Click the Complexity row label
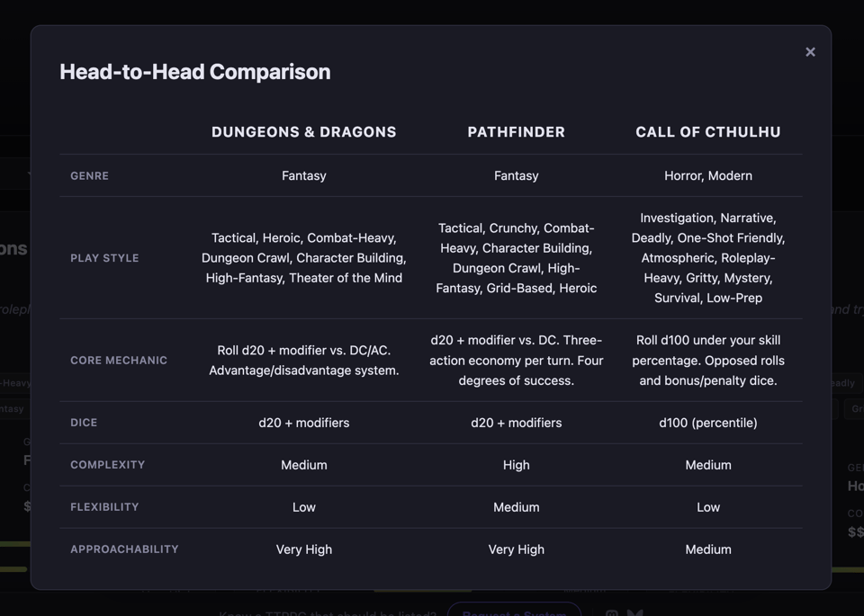Screen dimensions: 864x616 pos(107,465)
